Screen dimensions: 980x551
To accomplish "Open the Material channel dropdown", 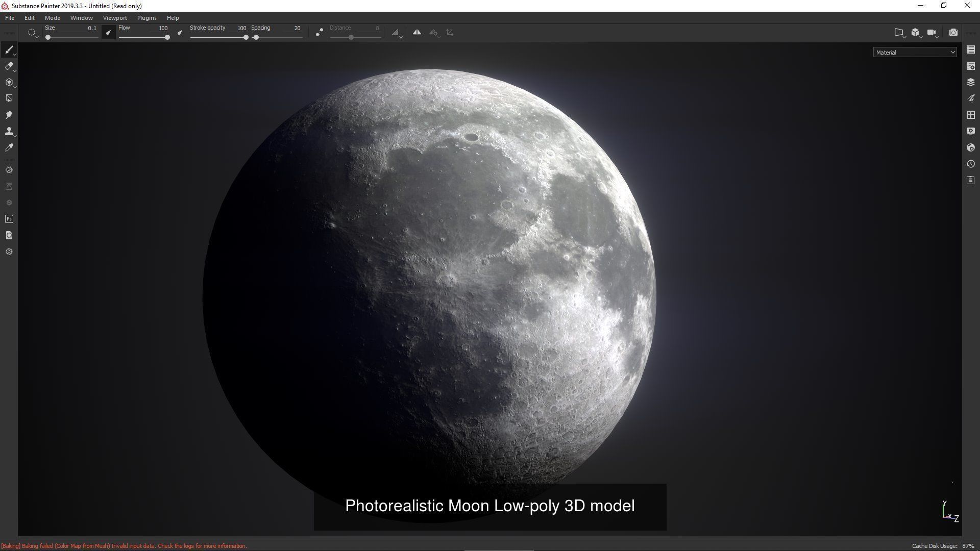I will 915,52.
